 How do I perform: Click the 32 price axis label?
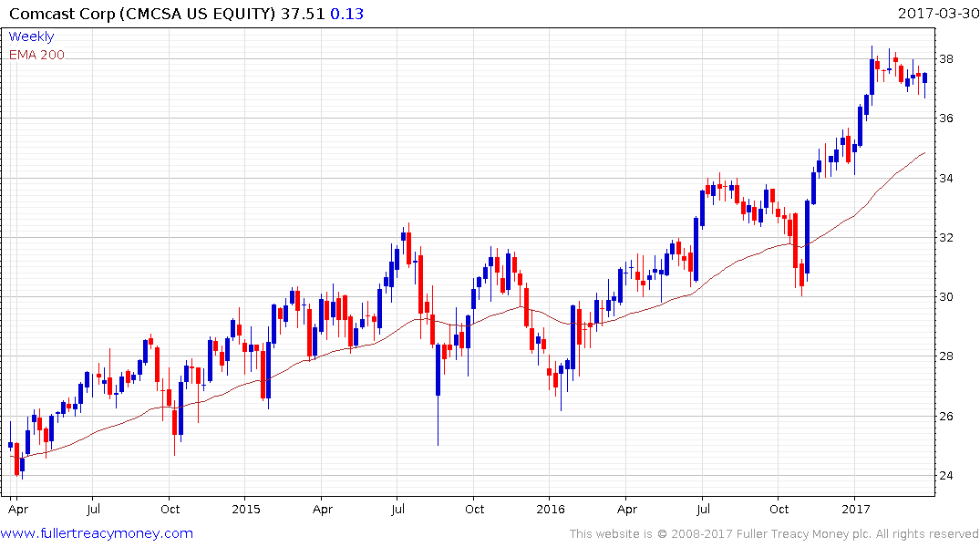tap(945, 238)
